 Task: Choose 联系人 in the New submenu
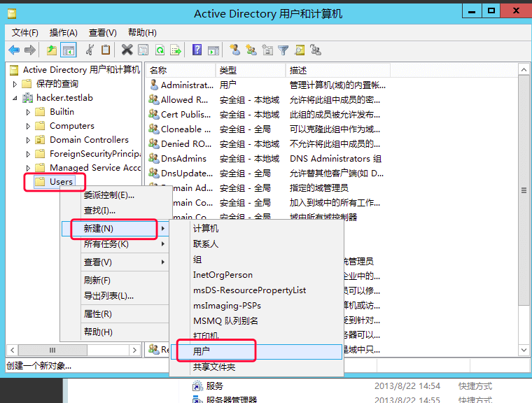[257, 244]
